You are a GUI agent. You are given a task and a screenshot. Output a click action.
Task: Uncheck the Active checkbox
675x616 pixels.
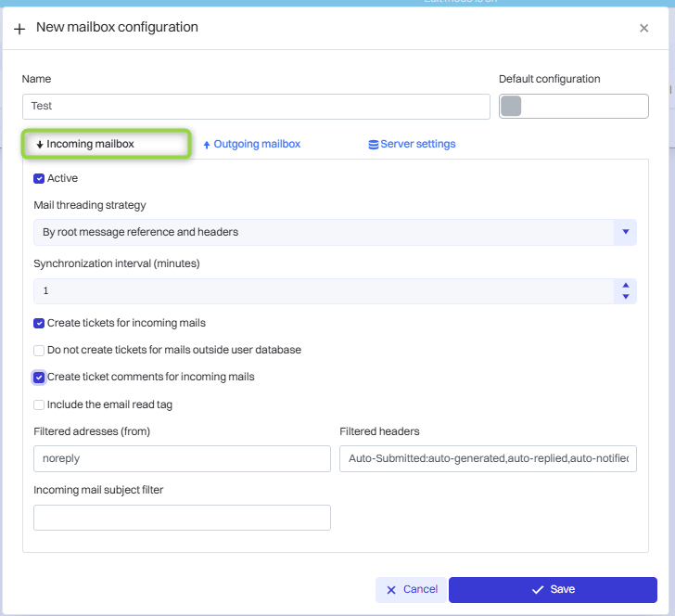(39, 178)
